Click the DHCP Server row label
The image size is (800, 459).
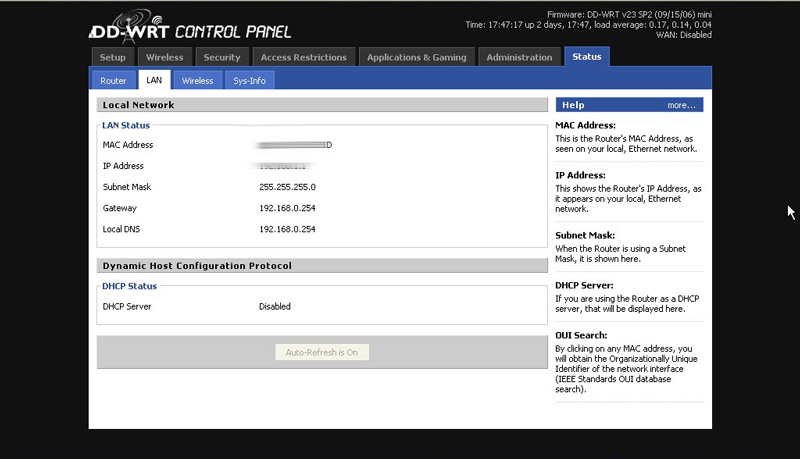(127, 307)
